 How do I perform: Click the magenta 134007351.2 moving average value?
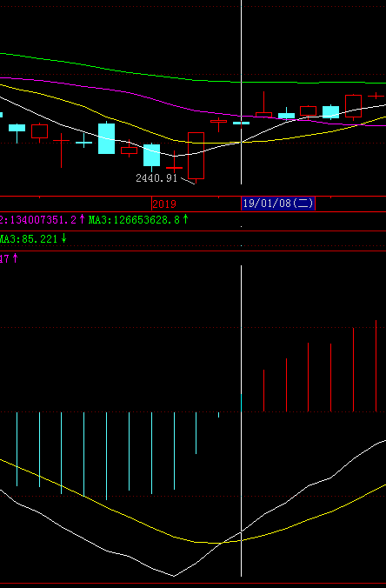pyautogui.click(x=43, y=220)
